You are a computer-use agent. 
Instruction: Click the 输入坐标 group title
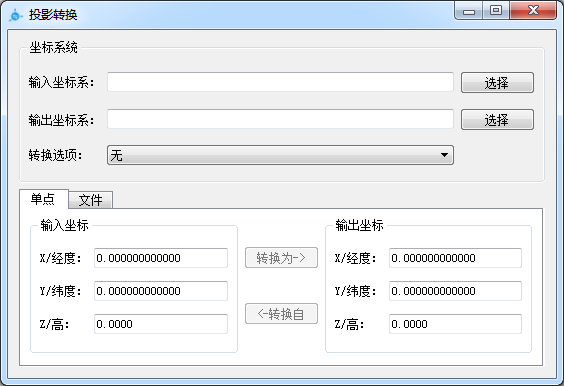point(64,225)
